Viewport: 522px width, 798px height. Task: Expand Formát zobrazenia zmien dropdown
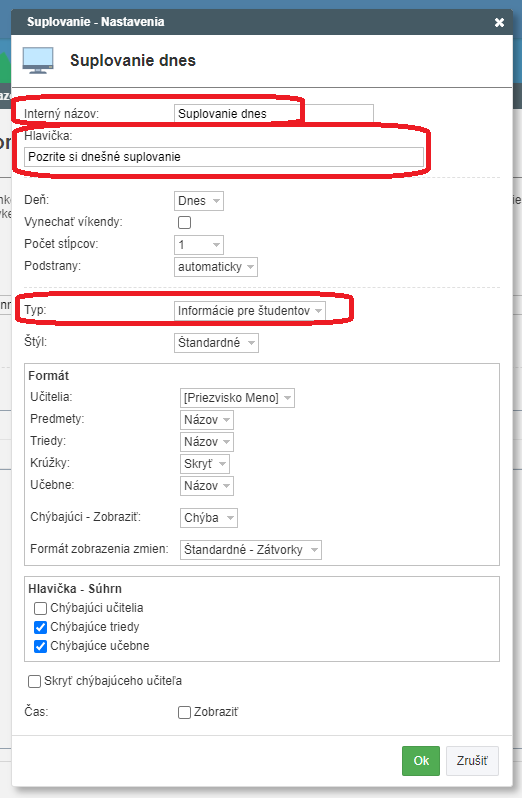(251, 550)
